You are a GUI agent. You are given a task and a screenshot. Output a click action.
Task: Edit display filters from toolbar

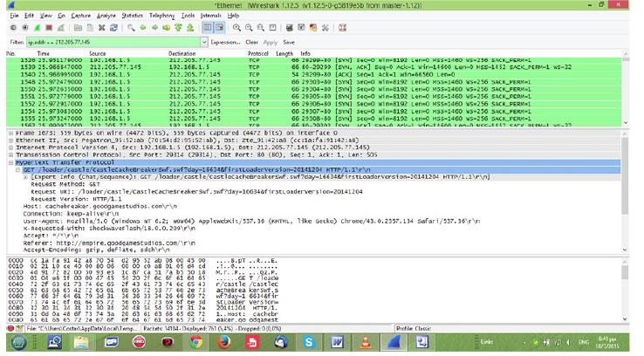pos(301,28)
